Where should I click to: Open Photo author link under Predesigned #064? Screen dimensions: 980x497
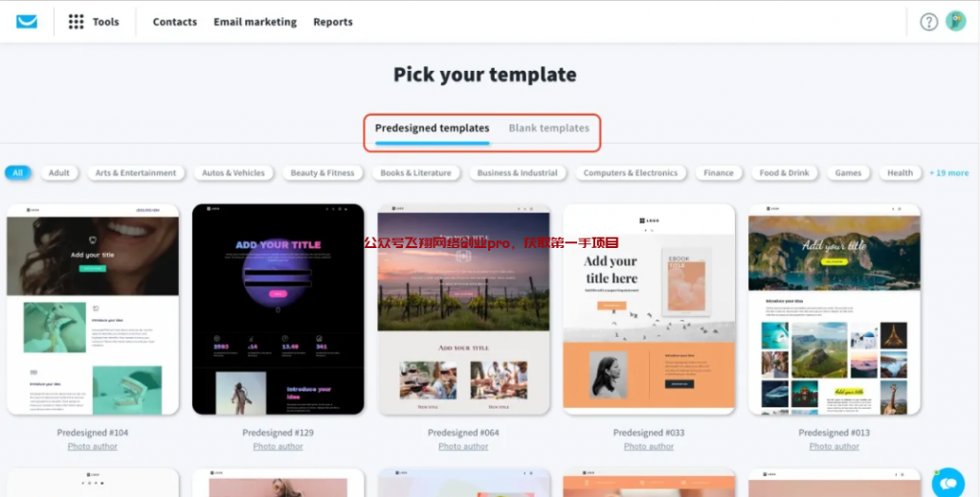[463, 446]
